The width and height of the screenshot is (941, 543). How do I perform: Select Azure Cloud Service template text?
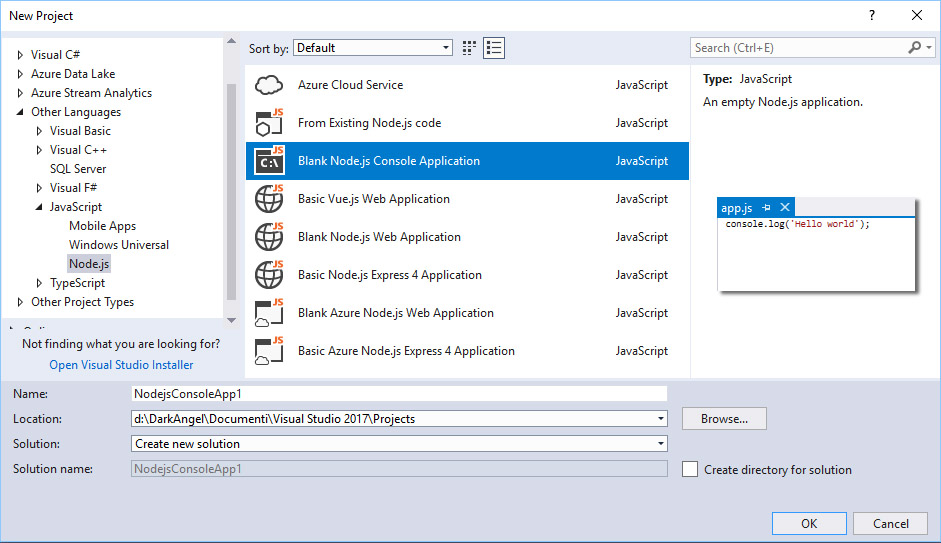pyautogui.click(x=350, y=85)
